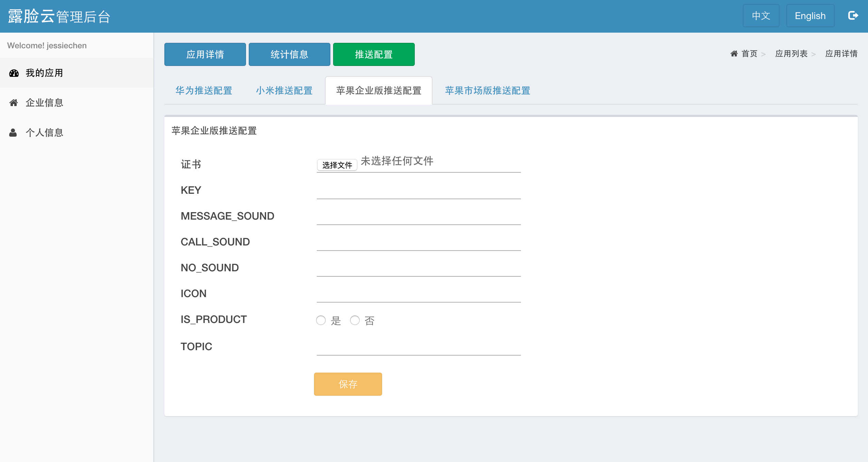
Task: Click the 未选择任何文件 text
Action: click(397, 161)
